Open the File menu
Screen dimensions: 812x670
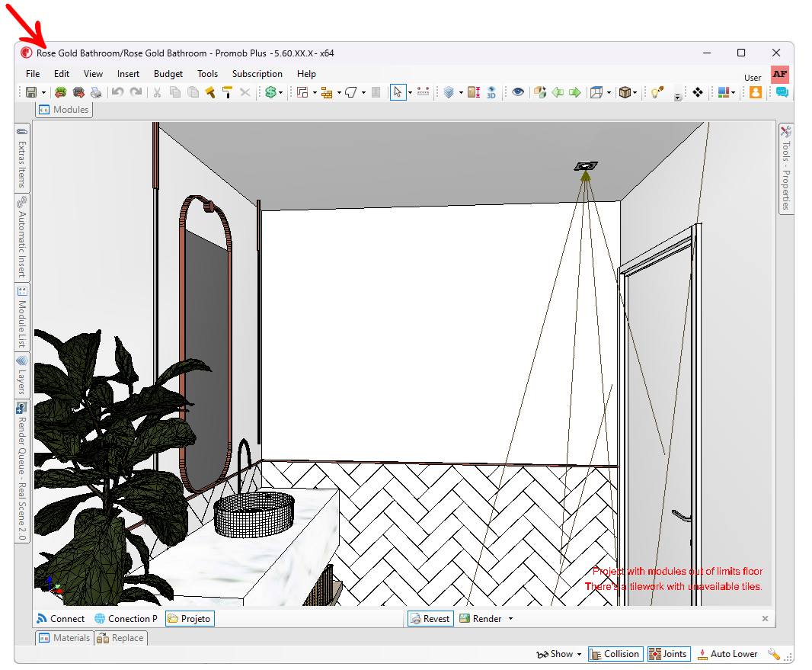click(33, 74)
